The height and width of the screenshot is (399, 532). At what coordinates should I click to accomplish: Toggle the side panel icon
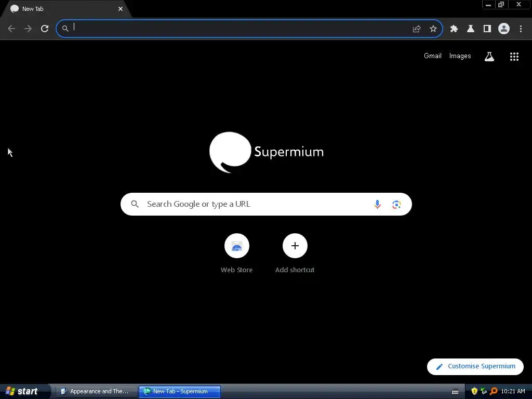coord(487,29)
